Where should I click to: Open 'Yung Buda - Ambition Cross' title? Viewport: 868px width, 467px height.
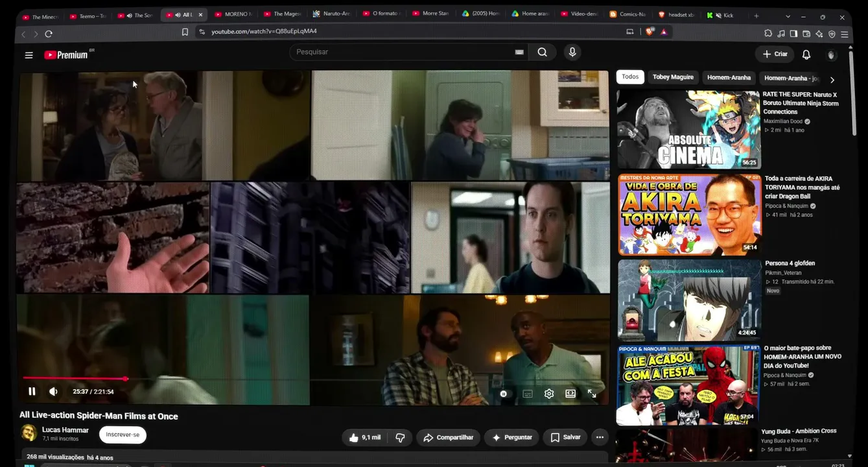pos(799,431)
